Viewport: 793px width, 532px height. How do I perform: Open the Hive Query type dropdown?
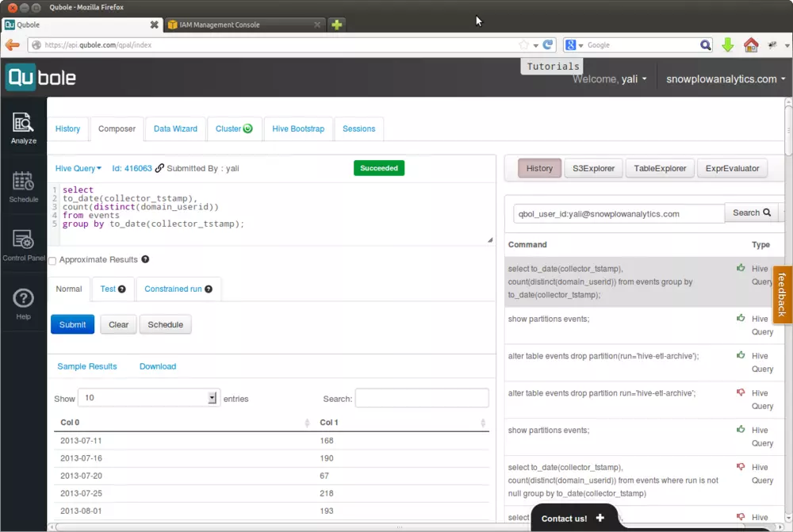pyautogui.click(x=78, y=168)
